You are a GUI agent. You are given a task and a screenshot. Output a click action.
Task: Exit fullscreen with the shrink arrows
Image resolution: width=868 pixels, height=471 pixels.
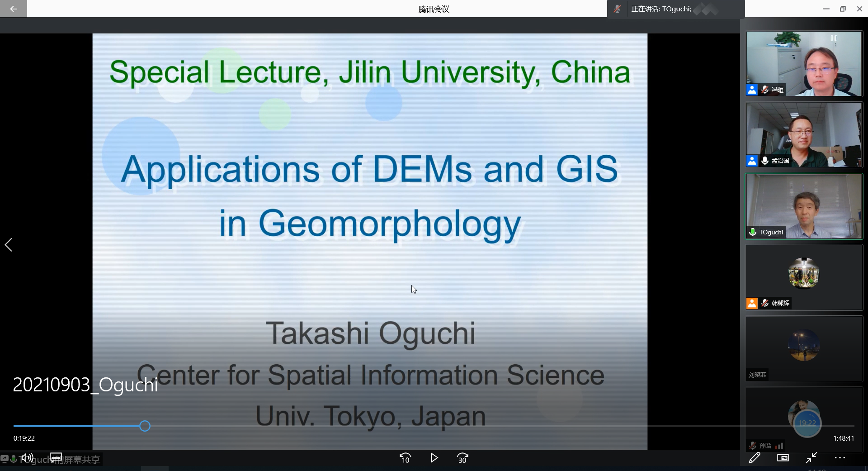click(x=811, y=458)
